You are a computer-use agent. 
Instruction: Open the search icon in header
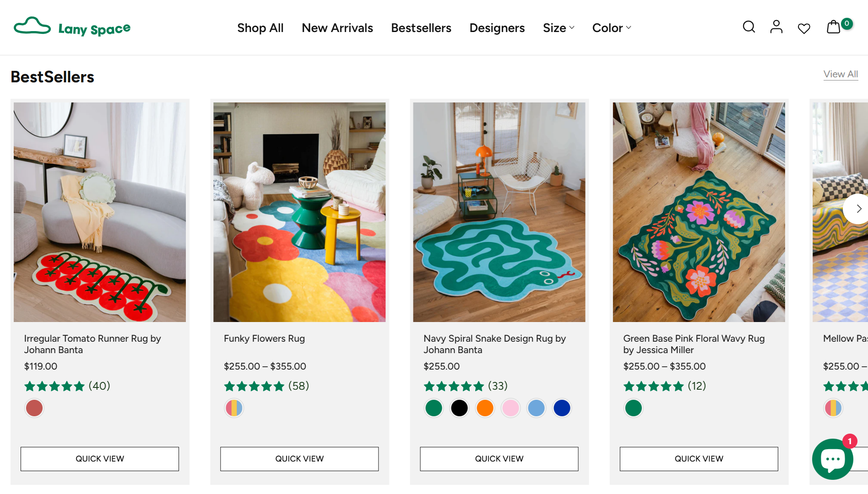[x=749, y=27]
